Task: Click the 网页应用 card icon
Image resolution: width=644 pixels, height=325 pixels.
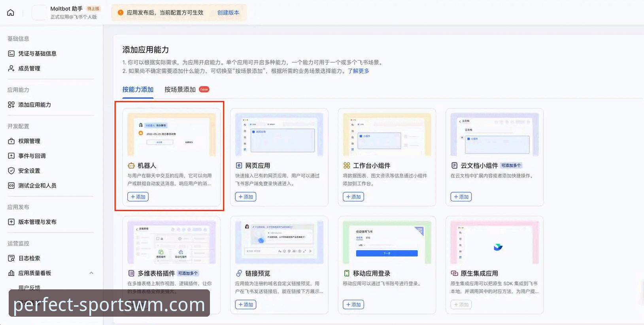Action: (x=239, y=165)
